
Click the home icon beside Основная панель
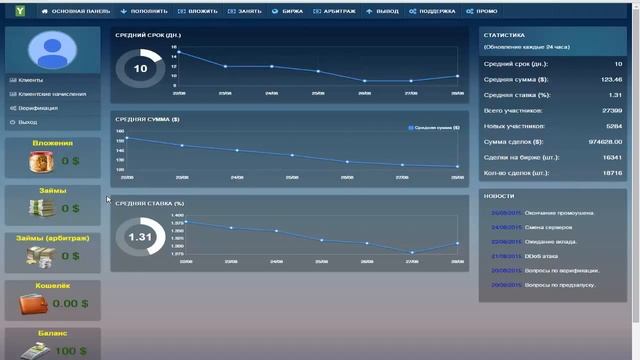45,11
